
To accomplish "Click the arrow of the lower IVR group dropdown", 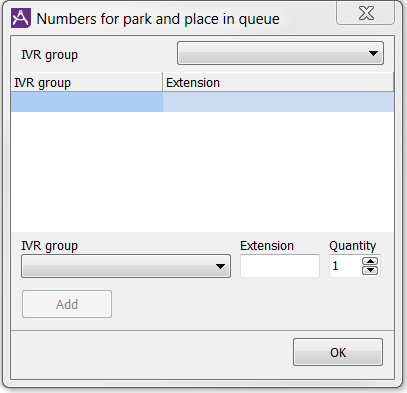I will (x=220, y=266).
